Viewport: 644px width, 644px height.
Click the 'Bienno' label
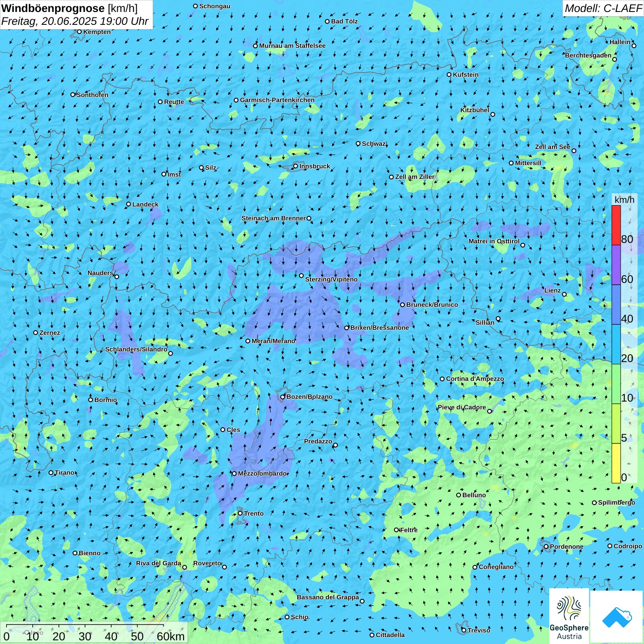(90, 553)
